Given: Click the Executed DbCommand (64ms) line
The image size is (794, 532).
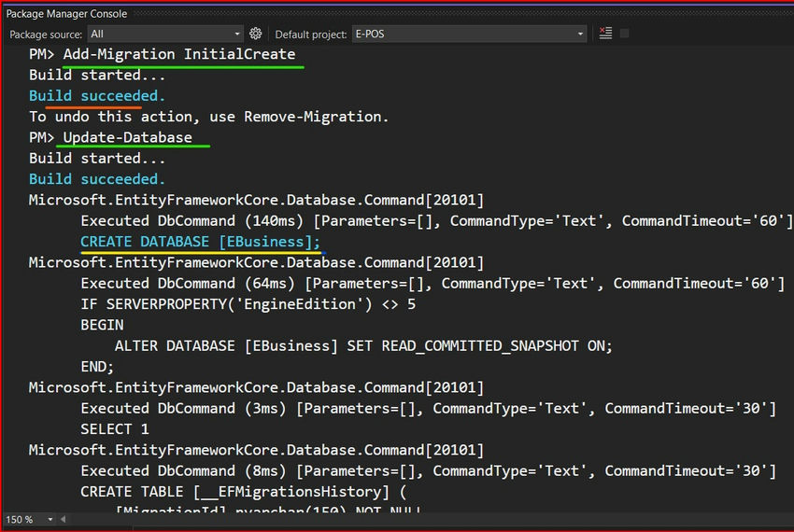Looking at the screenshot, I should pos(432,283).
